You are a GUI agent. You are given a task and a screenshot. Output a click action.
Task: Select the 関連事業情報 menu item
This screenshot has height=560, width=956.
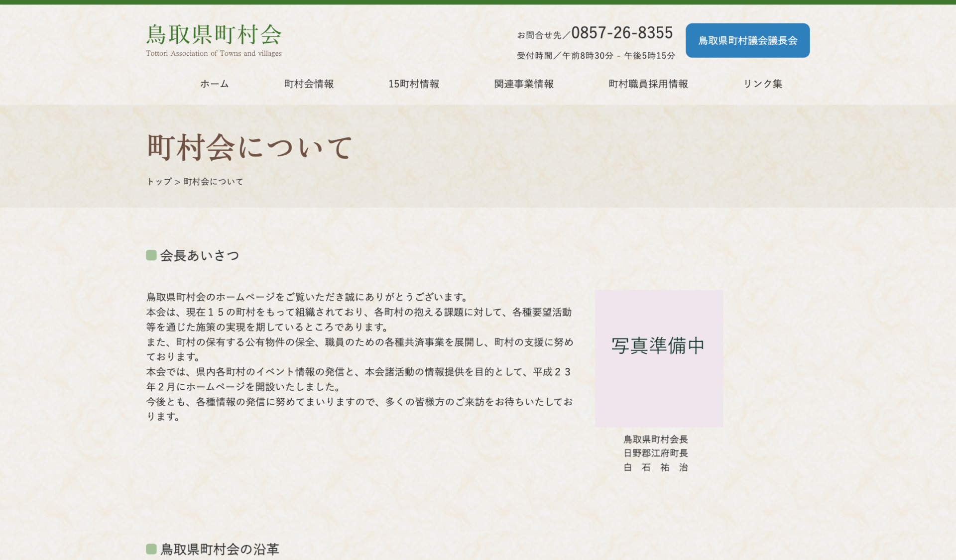pos(524,84)
